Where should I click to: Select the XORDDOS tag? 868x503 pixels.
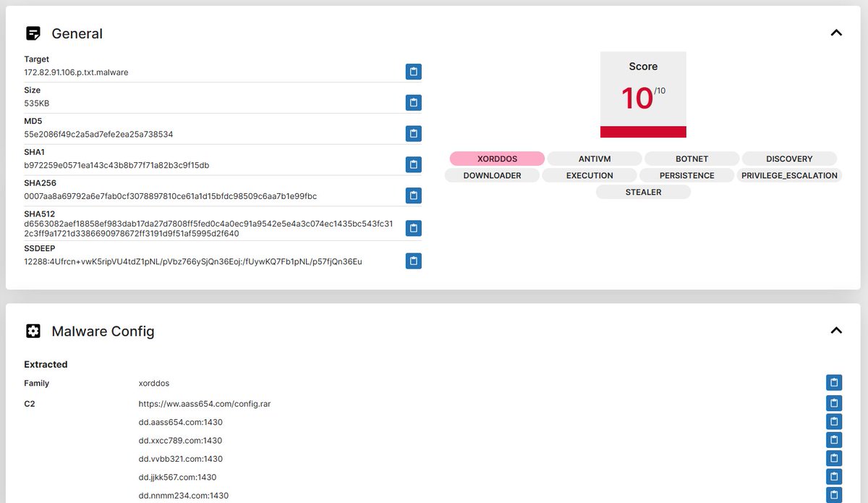[x=497, y=158]
